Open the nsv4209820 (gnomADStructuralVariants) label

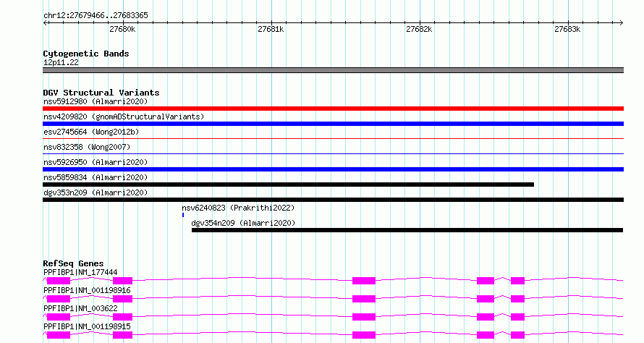[x=124, y=117]
